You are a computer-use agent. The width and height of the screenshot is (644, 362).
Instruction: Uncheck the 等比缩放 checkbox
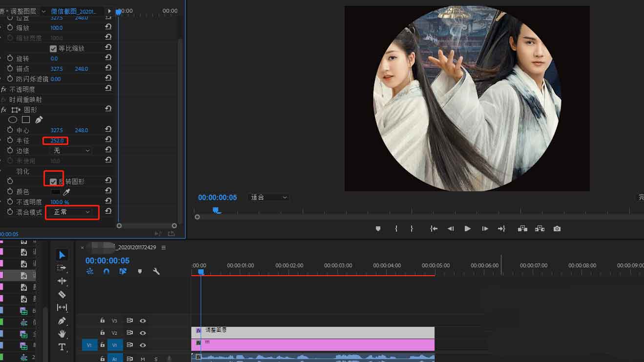click(x=53, y=49)
